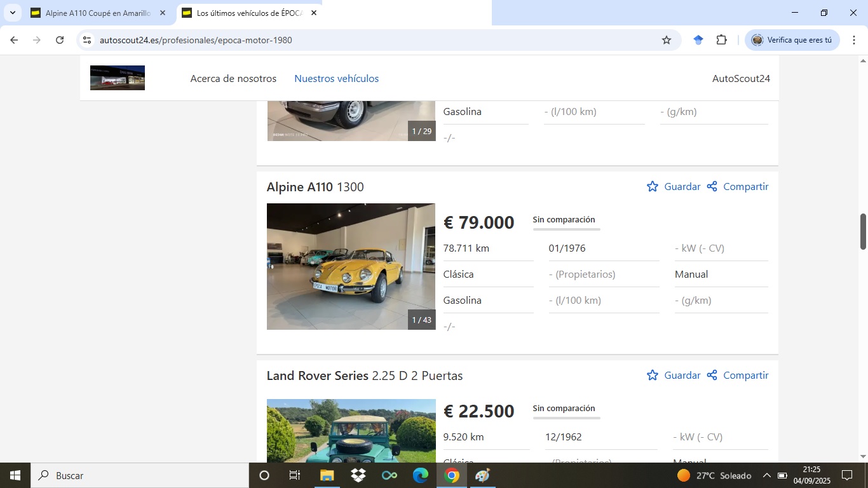The height and width of the screenshot is (488, 868).
Task: Open Paint app from taskbar
Action: [483, 475]
